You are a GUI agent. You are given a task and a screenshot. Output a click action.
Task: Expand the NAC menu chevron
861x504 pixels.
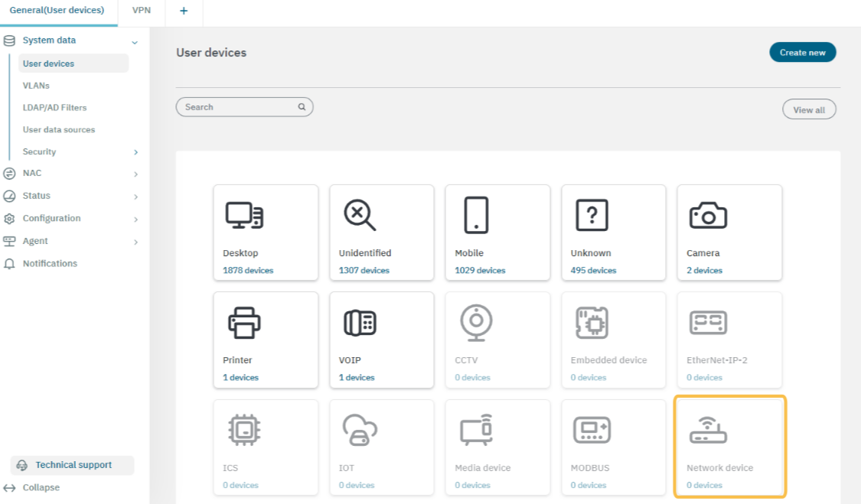click(135, 174)
